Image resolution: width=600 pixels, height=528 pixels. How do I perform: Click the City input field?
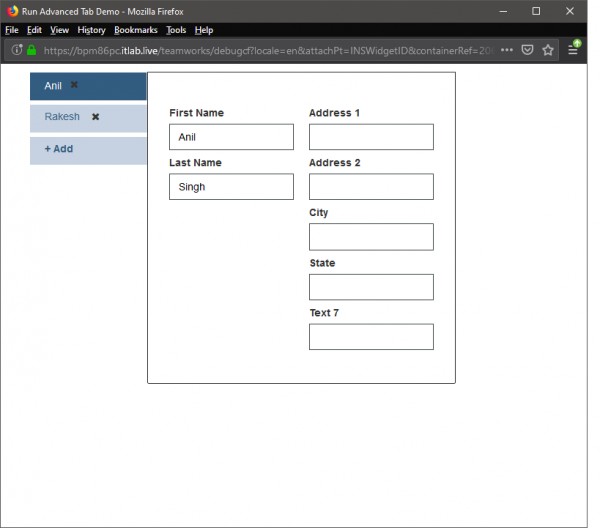point(371,237)
